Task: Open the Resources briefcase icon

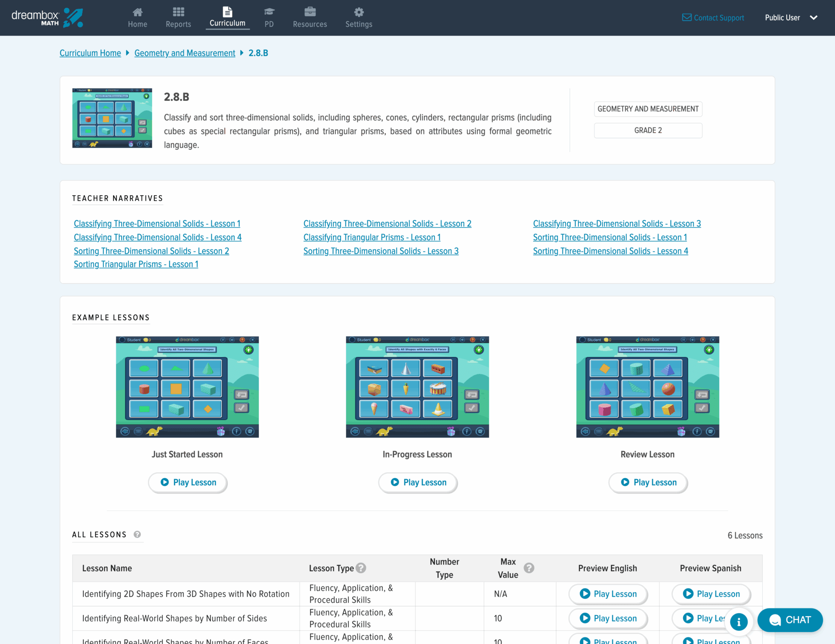Action: click(310, 12)
